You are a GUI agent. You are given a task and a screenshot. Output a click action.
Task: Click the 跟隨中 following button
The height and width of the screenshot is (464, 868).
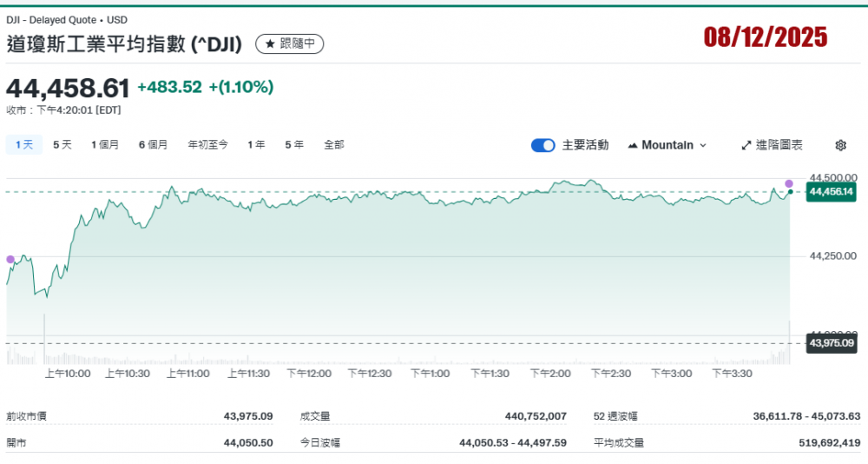[x=290, y=43]
